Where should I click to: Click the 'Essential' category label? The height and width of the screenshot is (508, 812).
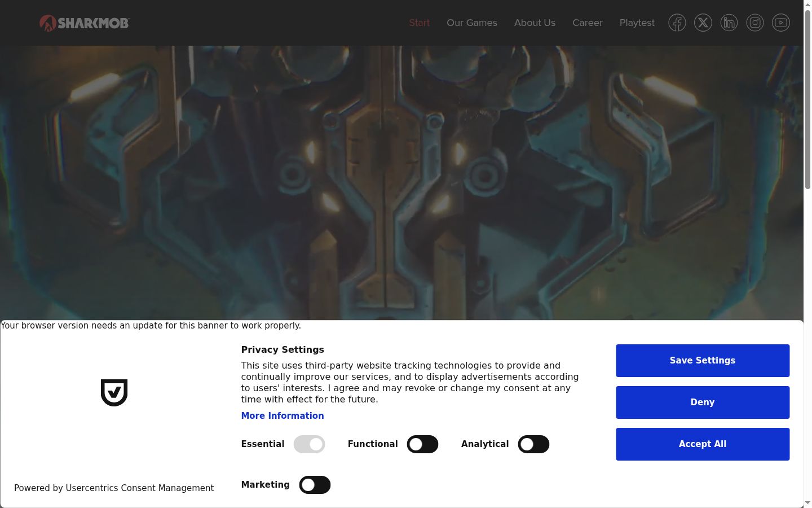263,444
